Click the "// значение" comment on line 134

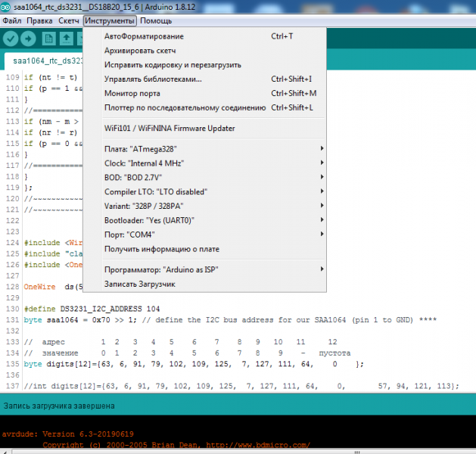[51, 353]
